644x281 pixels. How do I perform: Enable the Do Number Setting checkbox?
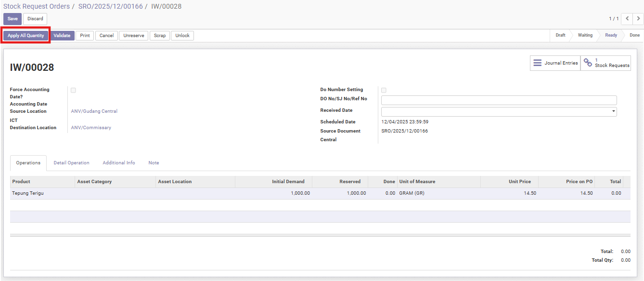tap(384, 90)
